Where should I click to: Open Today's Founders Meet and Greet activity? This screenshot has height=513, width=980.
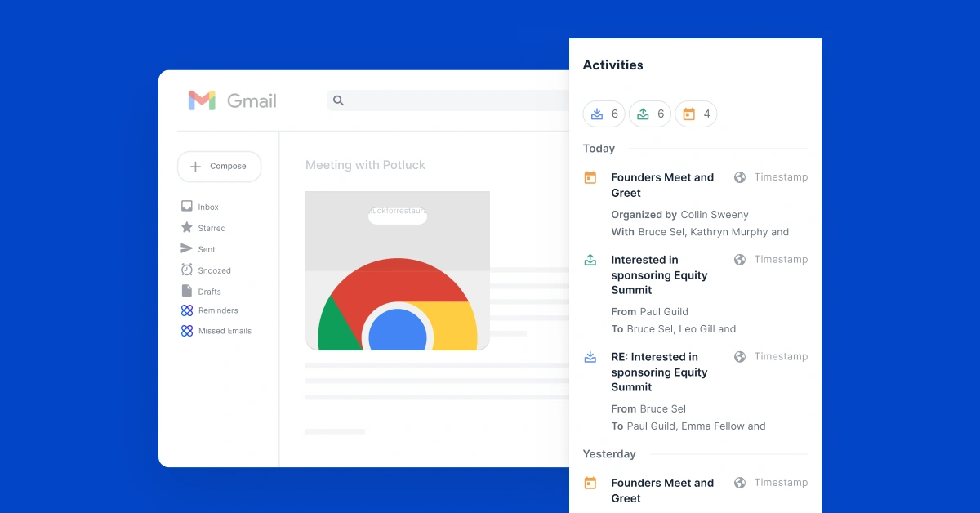pyautogui.click(x=662, y=185)
